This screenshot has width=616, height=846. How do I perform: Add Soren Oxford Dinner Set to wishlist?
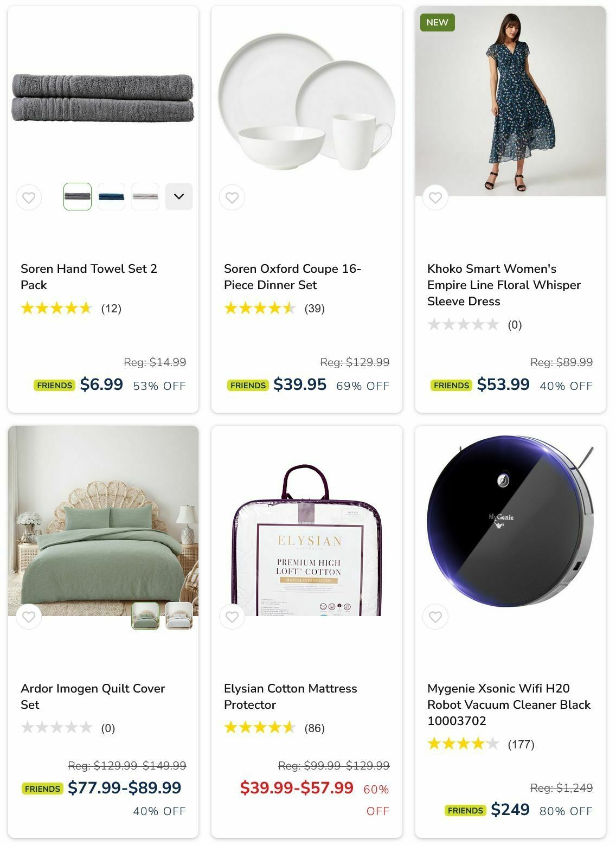click(232, 198)
